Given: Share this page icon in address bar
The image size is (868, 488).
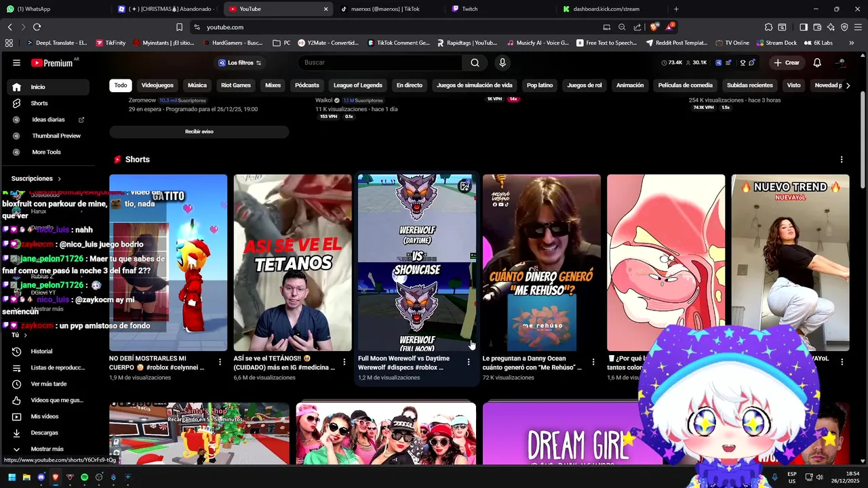Looking at the screenshot, I should click(637, 27).
